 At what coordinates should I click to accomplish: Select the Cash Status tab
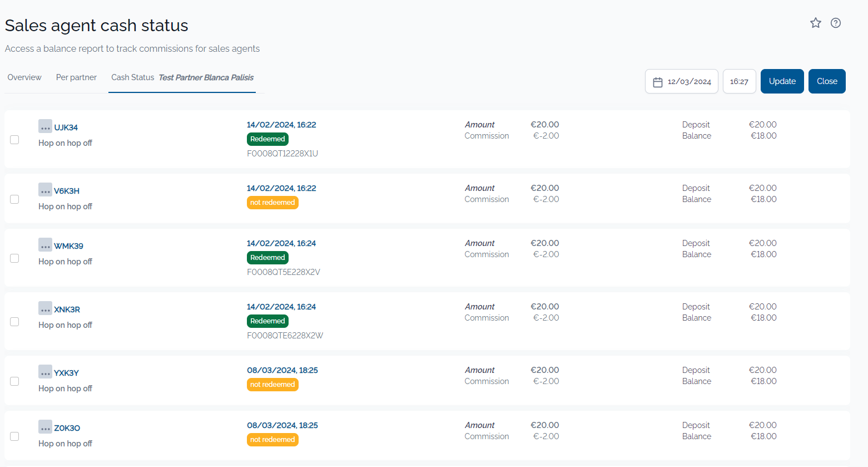(133, 77)
